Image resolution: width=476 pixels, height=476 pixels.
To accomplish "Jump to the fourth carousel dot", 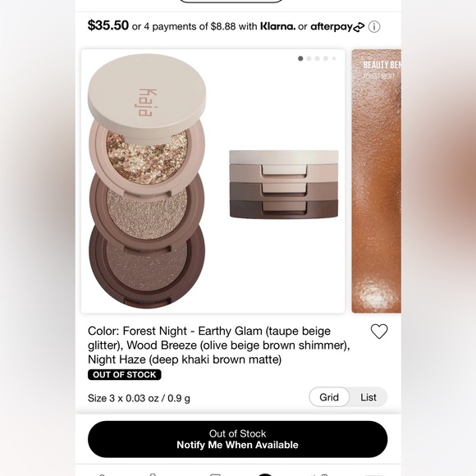I will click(326, 58).
